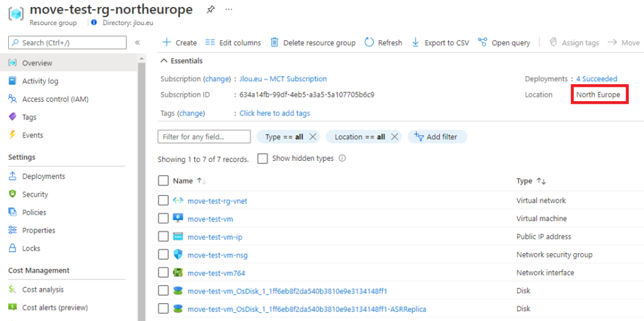
Task: Sort resources by Name column
Action: pos(189,181)
